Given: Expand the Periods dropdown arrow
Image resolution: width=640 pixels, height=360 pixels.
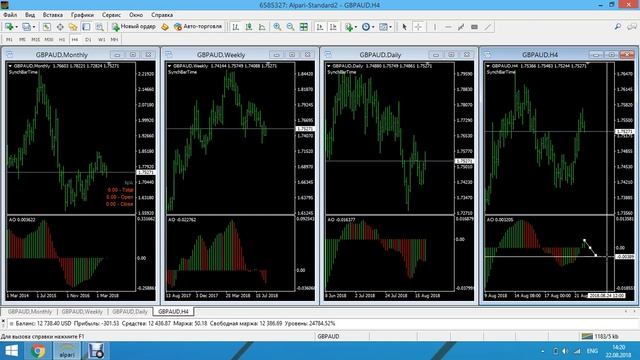Looking at the screenshot, I should coord(373,27).
